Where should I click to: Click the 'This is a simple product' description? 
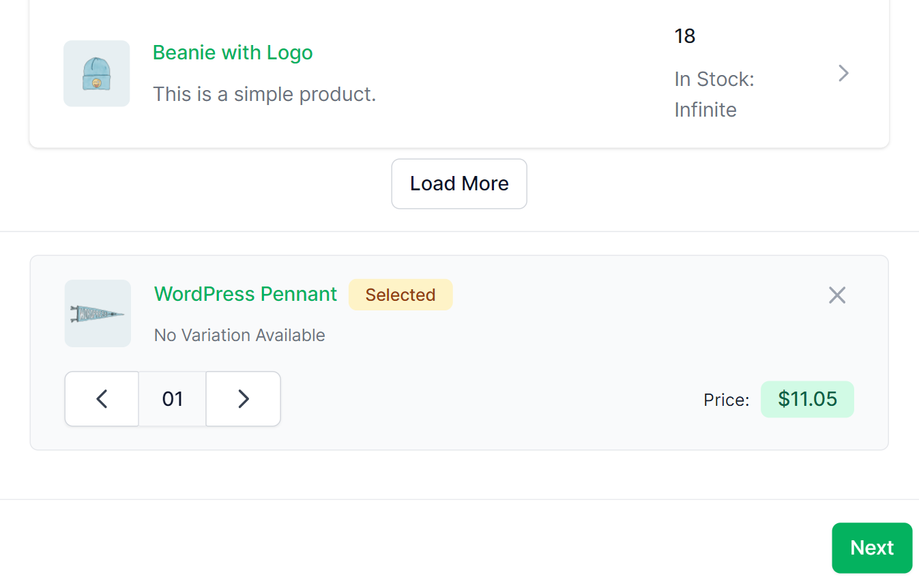[265, 94]
